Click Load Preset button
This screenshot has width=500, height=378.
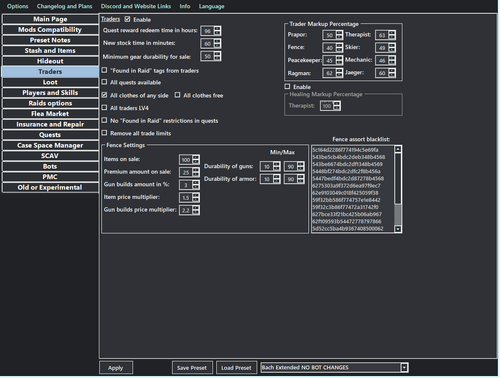pos(236,368)
